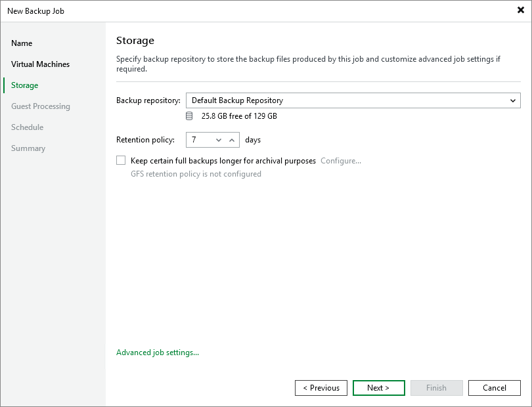The width and height of the screenshot is (532, 407).
Task: Click the Finish button
Action: point(436,388)
